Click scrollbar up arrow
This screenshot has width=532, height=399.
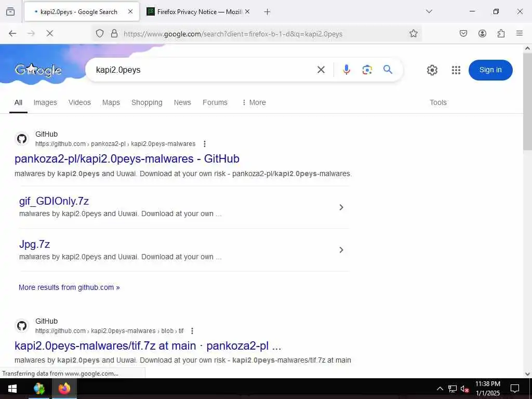click(527, 48)
